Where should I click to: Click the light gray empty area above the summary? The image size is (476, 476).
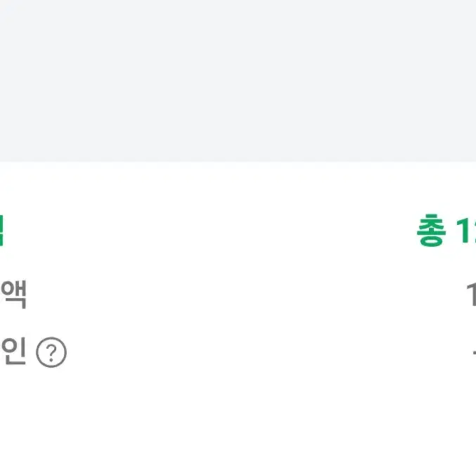point(238,81)
